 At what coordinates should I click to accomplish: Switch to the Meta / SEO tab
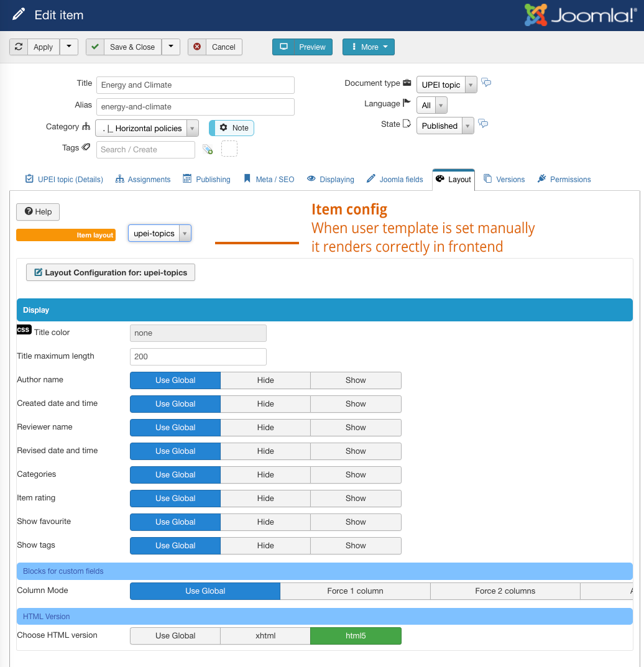(269, 180)
